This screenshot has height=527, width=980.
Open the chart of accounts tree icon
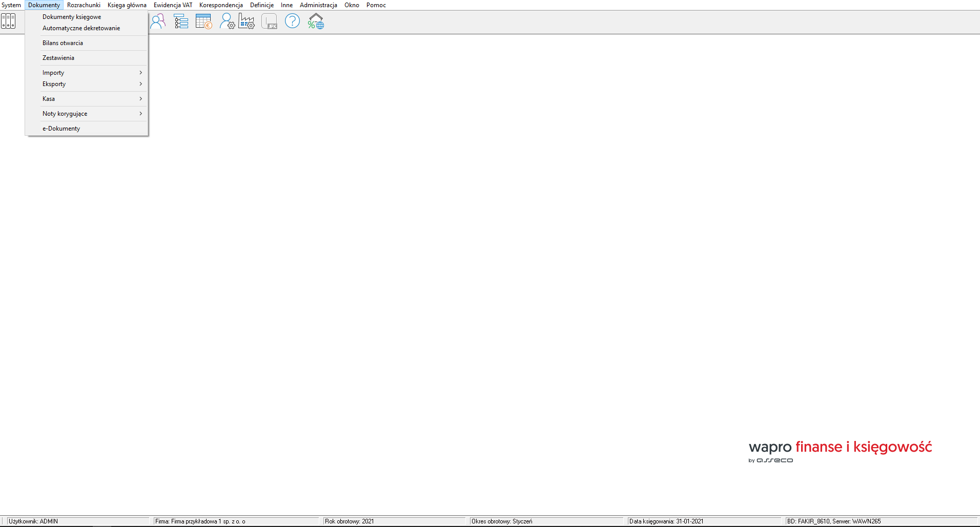click(x=181, y=22)
